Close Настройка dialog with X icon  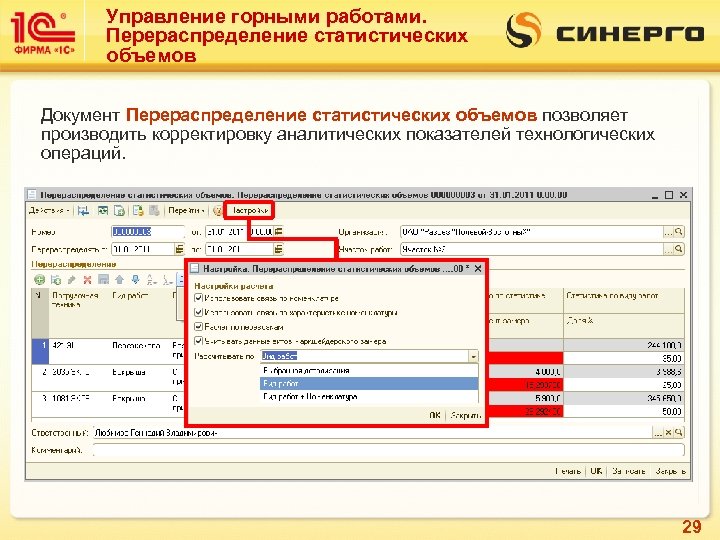pyautogui.click(x=478, y=269)
